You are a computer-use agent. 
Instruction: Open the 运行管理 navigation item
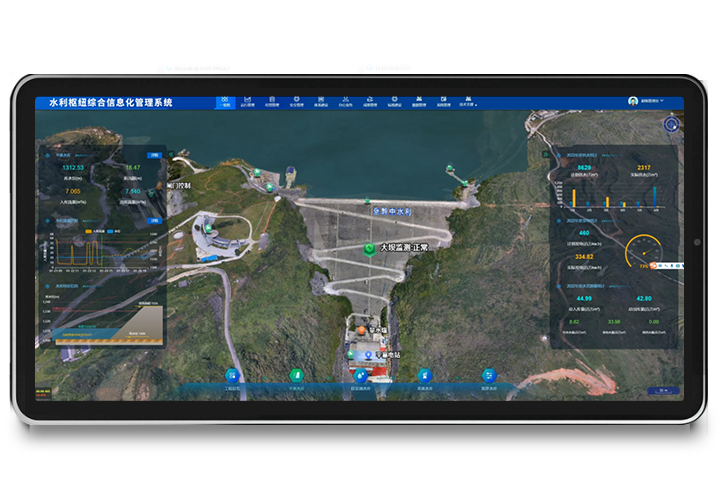pyautogui.click(x=249, y=100)
